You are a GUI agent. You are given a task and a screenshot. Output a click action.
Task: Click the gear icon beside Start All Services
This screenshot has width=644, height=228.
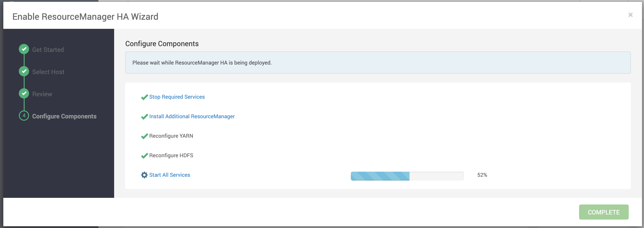coord(144,175)
